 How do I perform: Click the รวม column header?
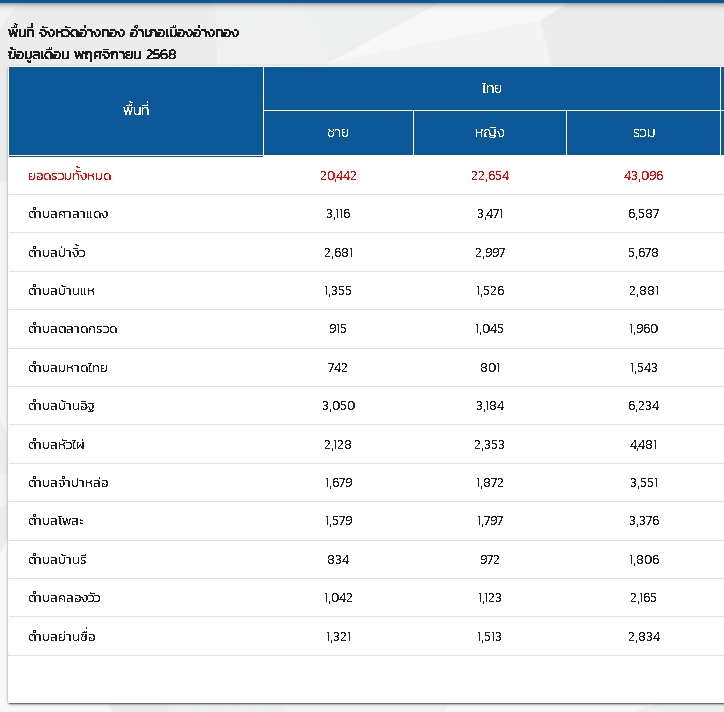coord(643,133)
